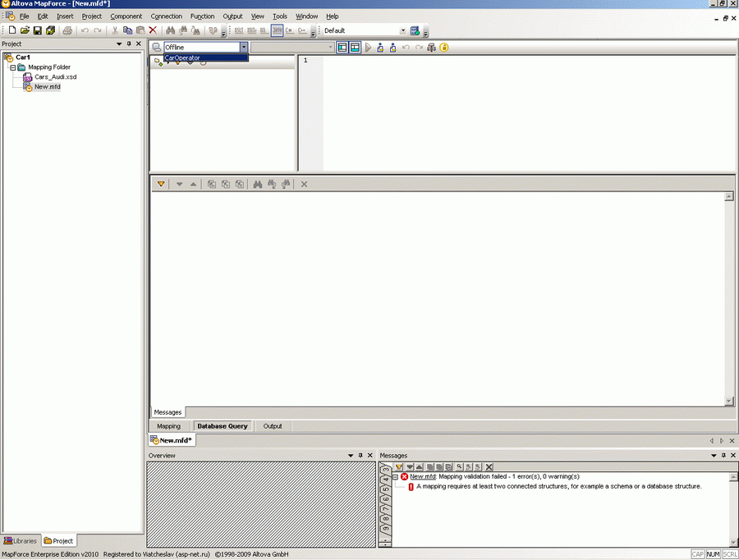Import SQL file icon
This screenshot has height=560, width=739.
[380, 48]
